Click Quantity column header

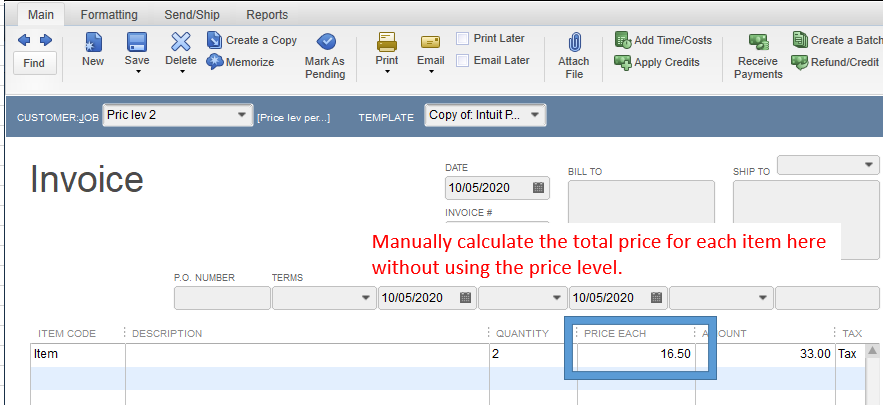(x=522, y=333)
